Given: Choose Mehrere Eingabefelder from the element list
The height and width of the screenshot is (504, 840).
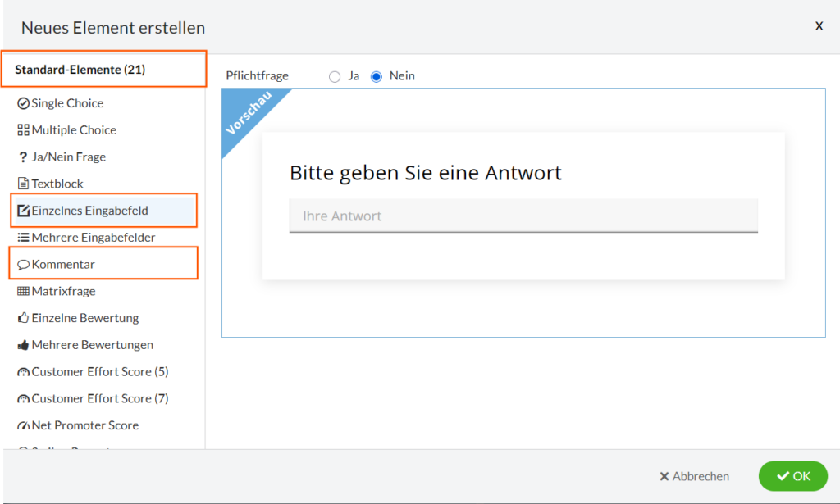Looking at the screenshot, I should (x=93, y=238).
